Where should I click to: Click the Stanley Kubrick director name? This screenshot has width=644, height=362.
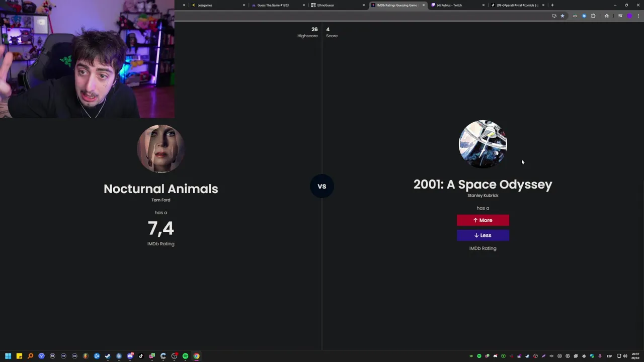click(483, 196)
